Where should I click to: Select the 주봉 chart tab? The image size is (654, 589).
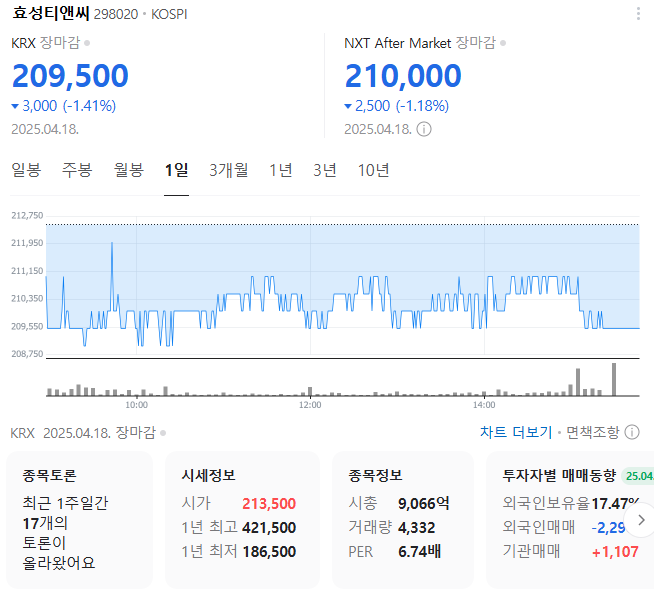tap(77, 170)
